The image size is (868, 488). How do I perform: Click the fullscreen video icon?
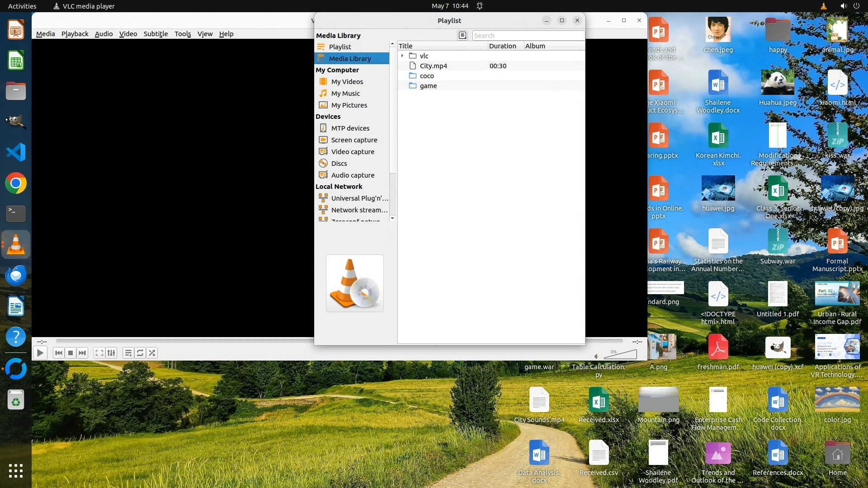click(x=99, y=353)
